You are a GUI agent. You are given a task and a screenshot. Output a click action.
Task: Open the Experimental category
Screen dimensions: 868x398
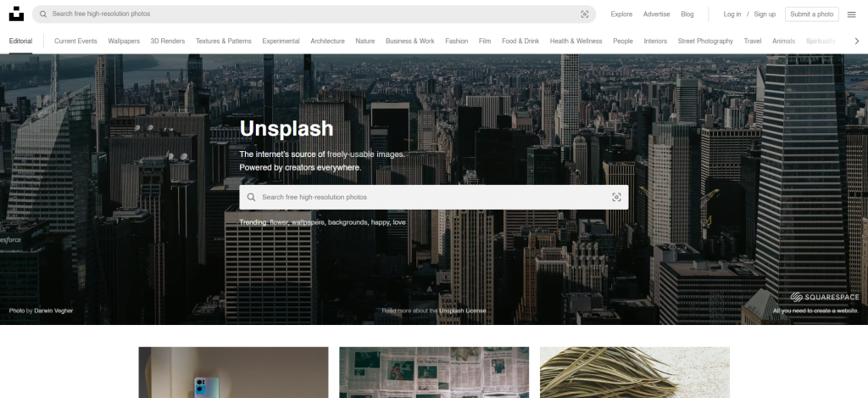pyautogui.click(x=281, y=41)
